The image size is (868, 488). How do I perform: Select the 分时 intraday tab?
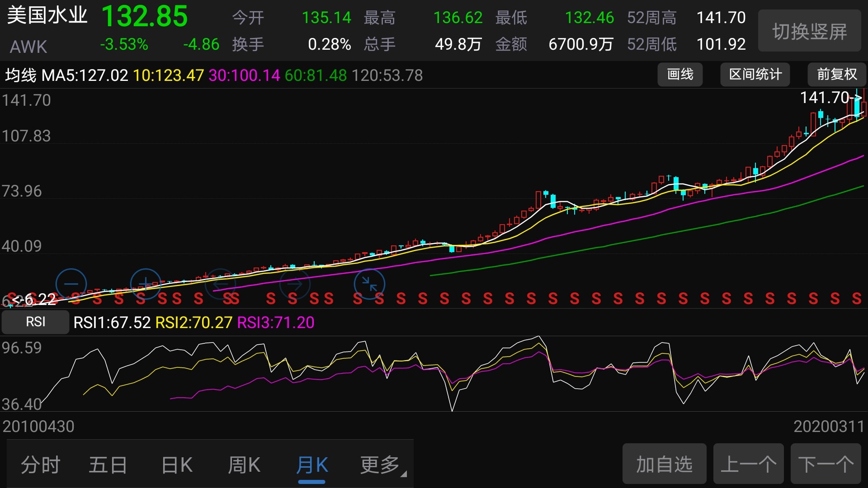pos(41,465)
